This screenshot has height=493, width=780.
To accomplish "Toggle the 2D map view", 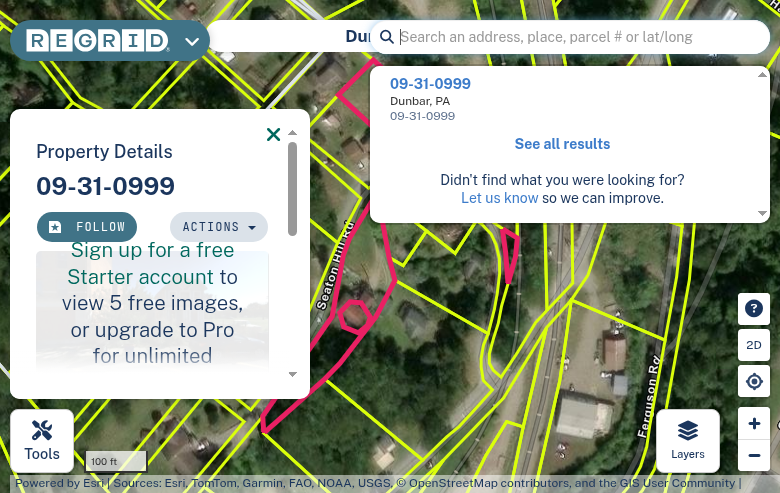I will [x=754, y=345].
